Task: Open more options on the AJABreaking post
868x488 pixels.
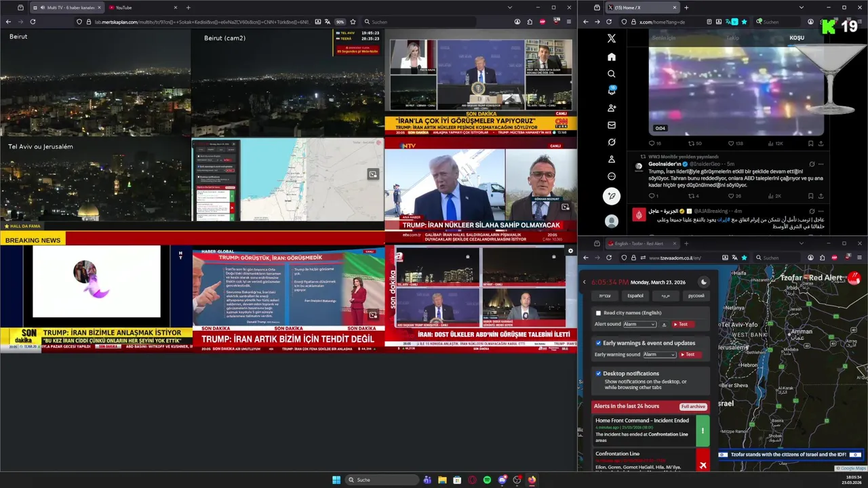Action: point(821,211)
